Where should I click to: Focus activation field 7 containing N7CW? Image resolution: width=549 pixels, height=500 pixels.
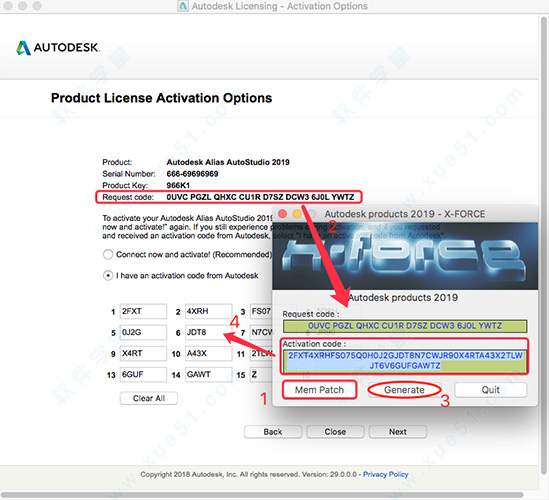click(261, 332)
